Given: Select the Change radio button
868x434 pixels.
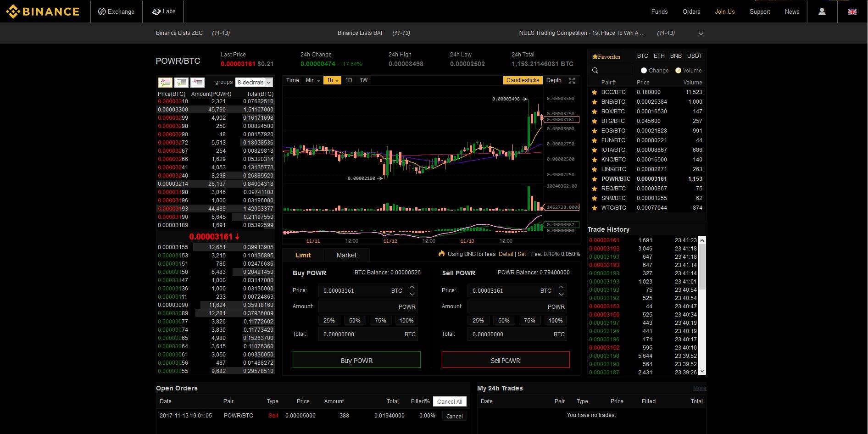Looking at the screenshot, I should [x=644, y=70].
